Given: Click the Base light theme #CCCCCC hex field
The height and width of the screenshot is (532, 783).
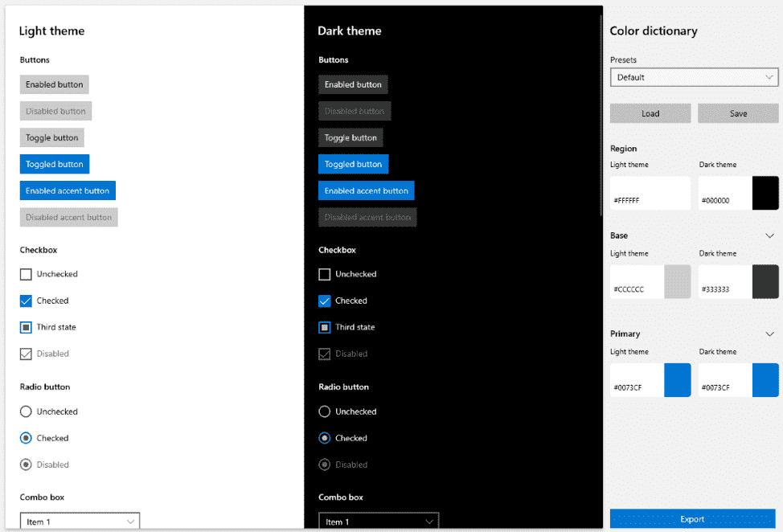Looking at the screenshot, I should click(x=637, y=289).
